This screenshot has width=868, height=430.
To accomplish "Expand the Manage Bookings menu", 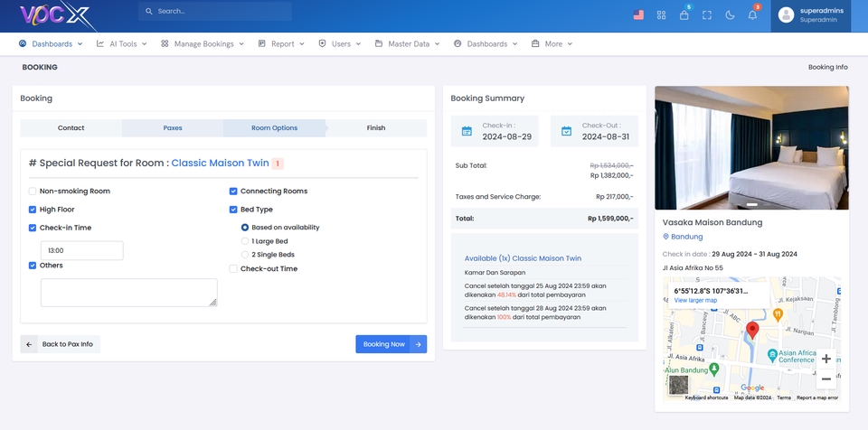I will tap(203, 43).
